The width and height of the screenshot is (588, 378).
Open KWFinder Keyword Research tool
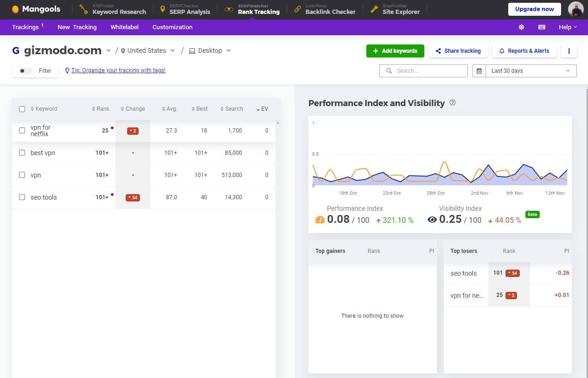pos(113,9)
